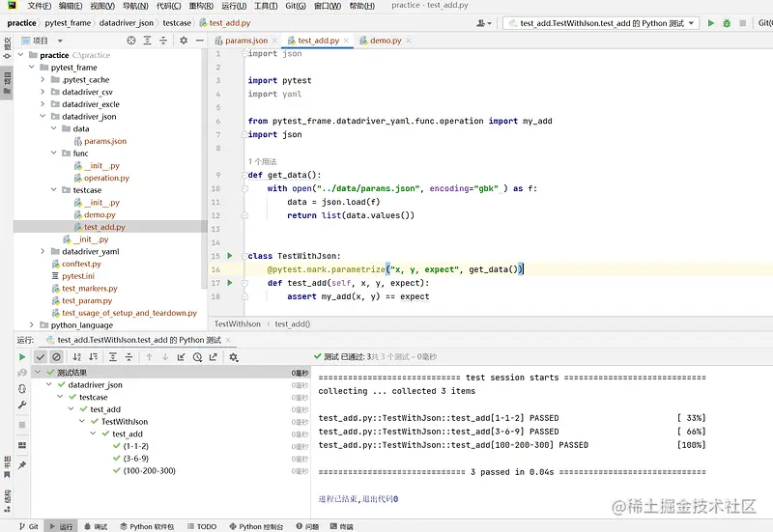Close the test_add.py tab
This screenshot has height=532, width=773.
(346, 41)
